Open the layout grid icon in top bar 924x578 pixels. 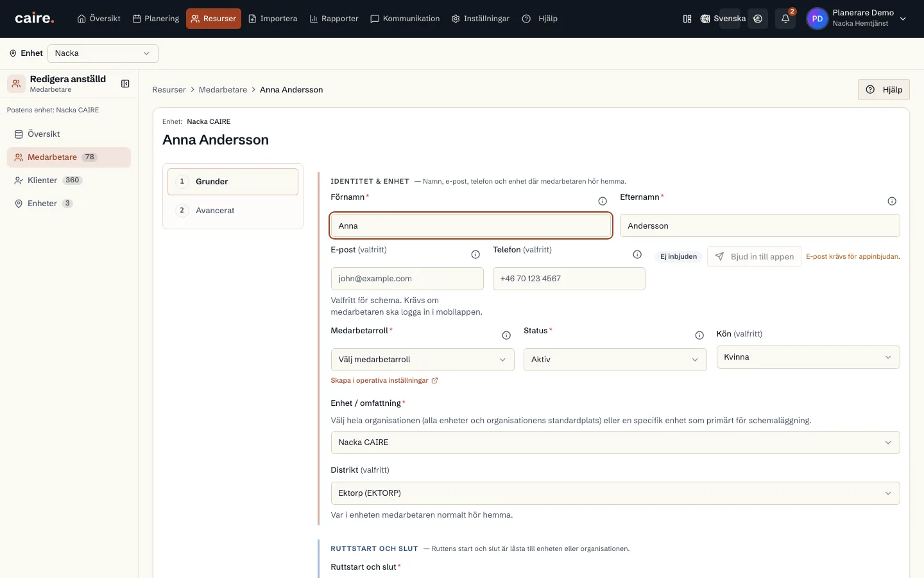687,19
